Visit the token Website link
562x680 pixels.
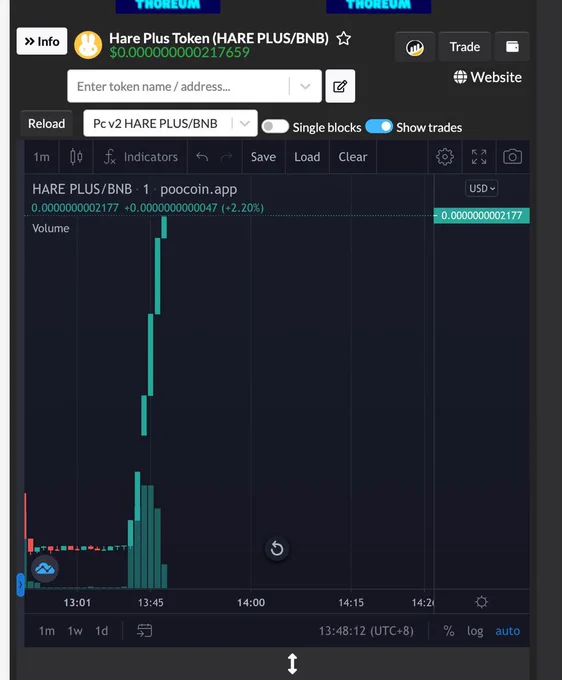(487, 77)
